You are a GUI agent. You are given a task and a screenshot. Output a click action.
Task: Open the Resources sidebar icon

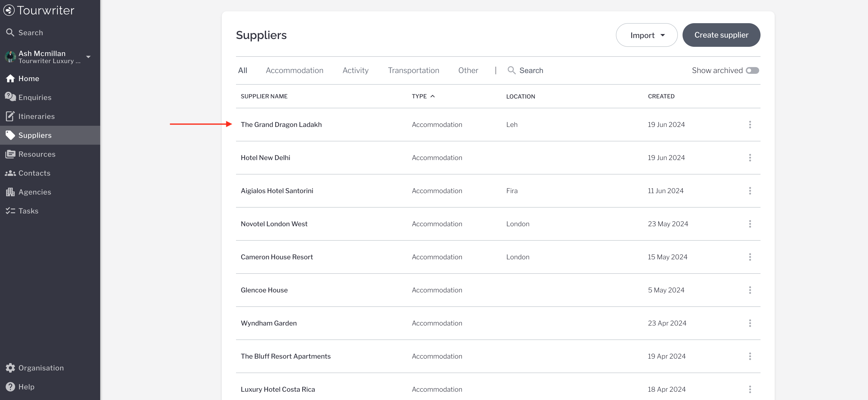[x=10, y=154]
